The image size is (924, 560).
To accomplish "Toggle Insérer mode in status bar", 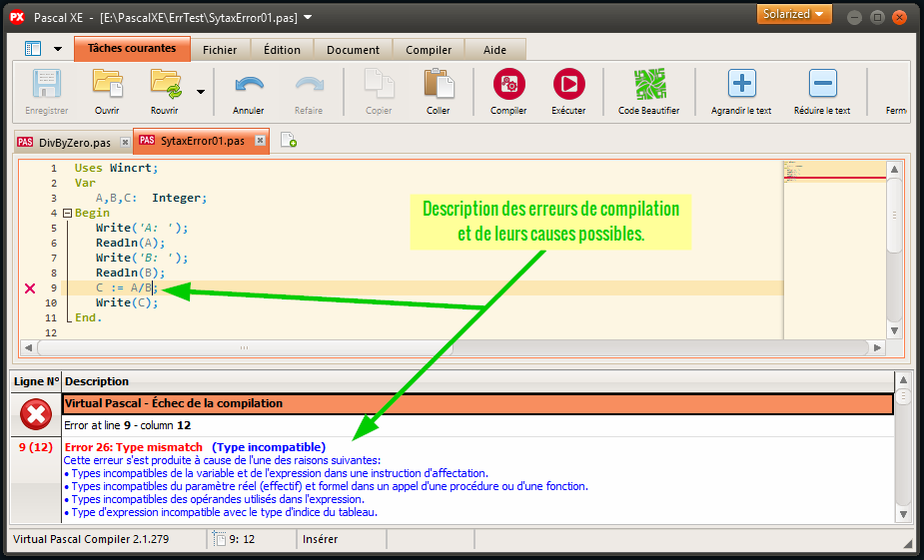I will 320,539.
